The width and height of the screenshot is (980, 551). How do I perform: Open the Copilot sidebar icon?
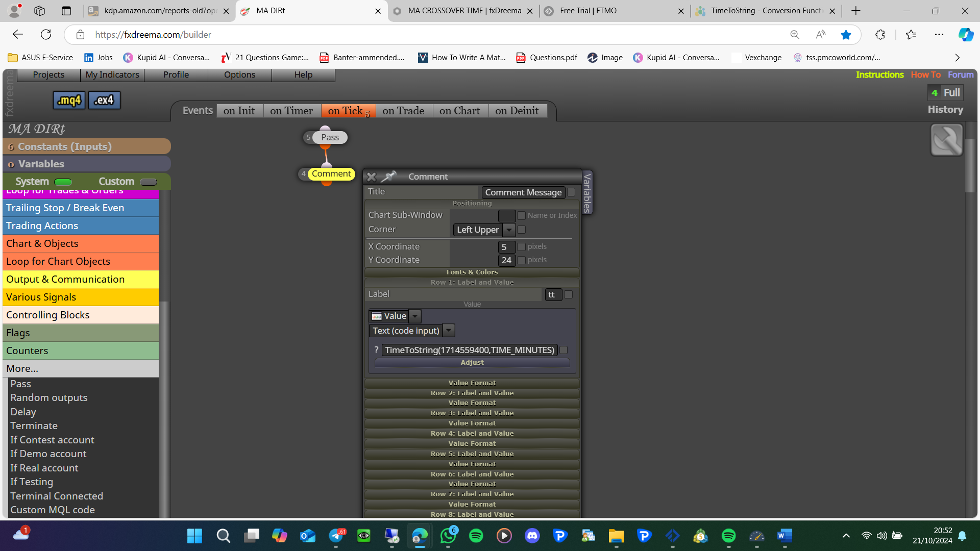[x=965, y=35]
